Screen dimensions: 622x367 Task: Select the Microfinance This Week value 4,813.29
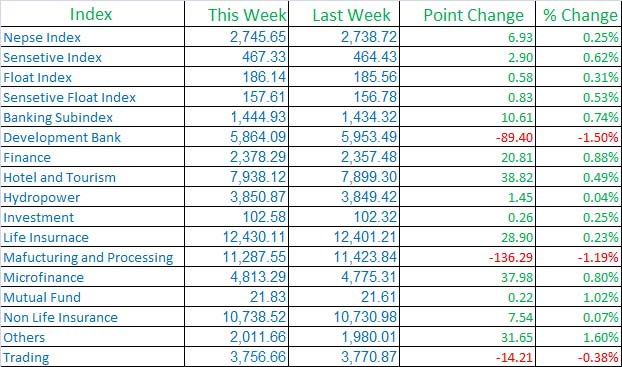(x=258, y=277)
